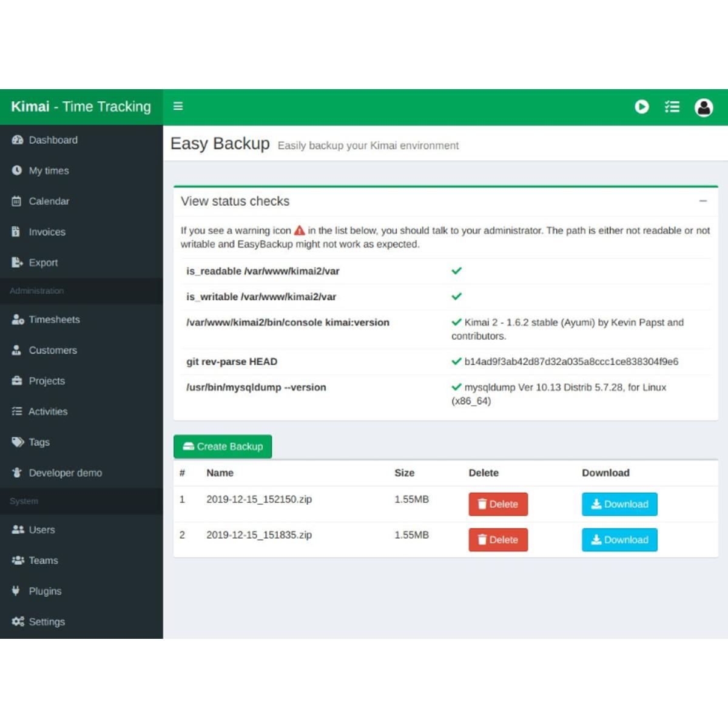728x728 pixels.
Task: Click the Size column header
Action: [x=405, y=473]
